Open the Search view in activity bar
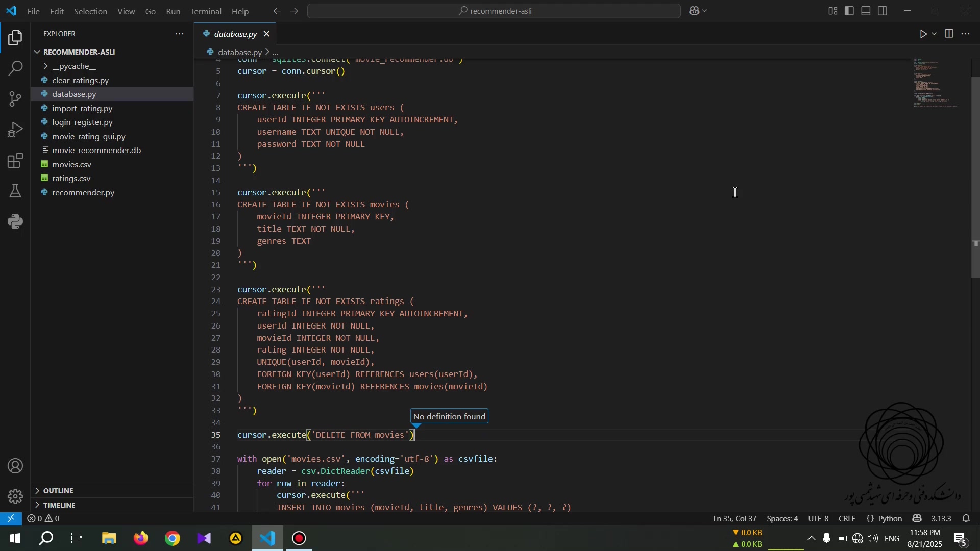 click(15, 68)
